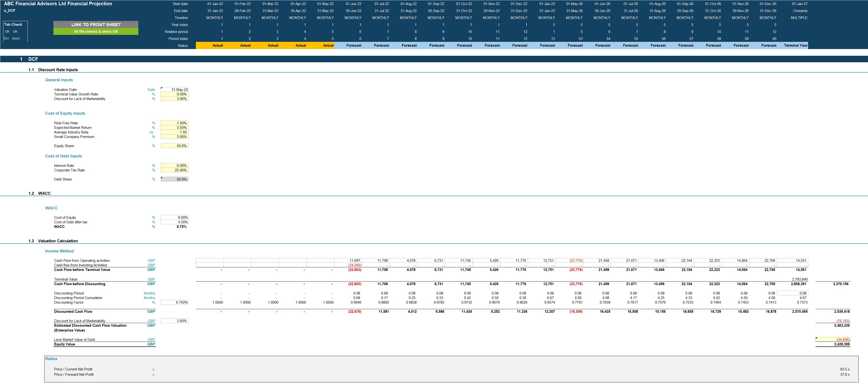Select Terminal Value Growth Rate 0.50% cell
Viewport: 868px width, 388px height.
pyautogui.click(x=175, y=94)
